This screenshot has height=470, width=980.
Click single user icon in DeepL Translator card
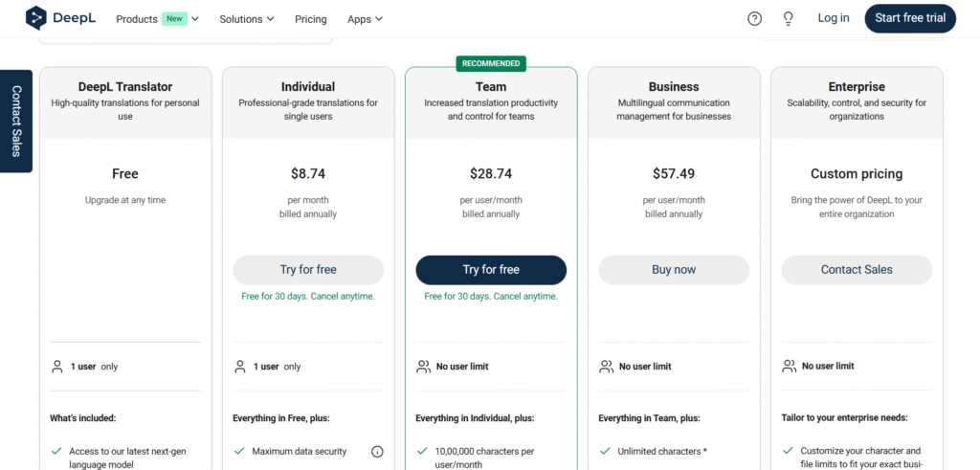[x=56, y=367]
